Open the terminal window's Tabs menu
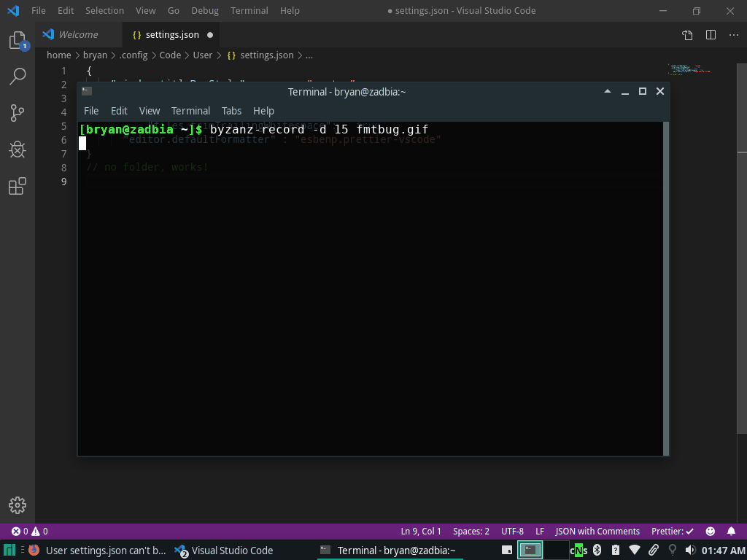 pos(231,111)
